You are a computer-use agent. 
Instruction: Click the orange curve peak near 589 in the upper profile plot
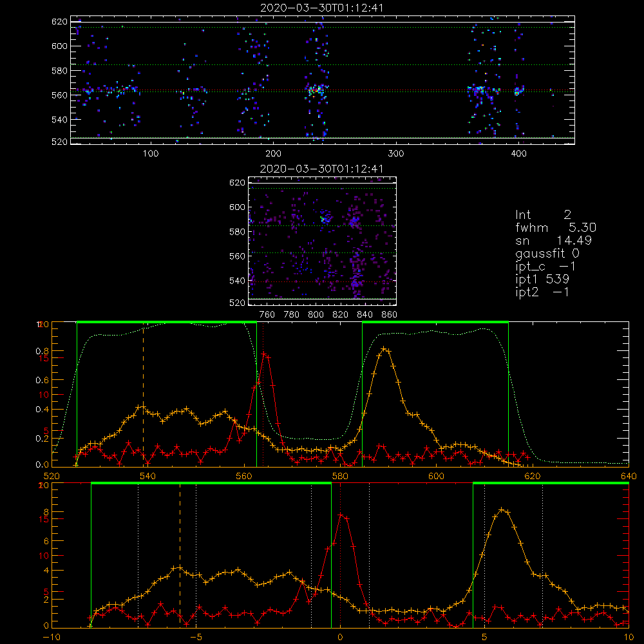(x=384, y=348)
